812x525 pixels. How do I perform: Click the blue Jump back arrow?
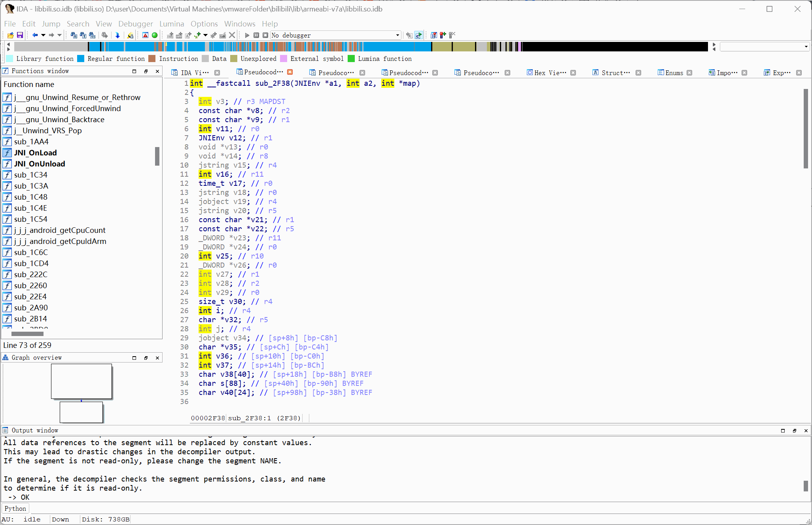35,35
